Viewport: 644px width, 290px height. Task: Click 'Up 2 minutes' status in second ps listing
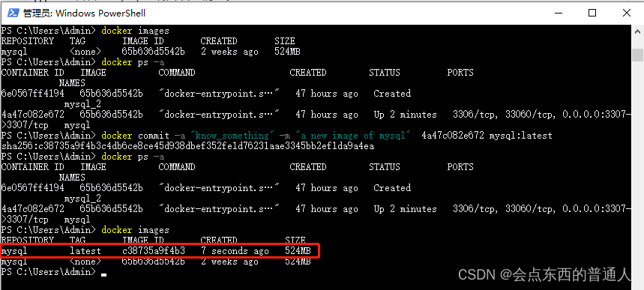406,209
